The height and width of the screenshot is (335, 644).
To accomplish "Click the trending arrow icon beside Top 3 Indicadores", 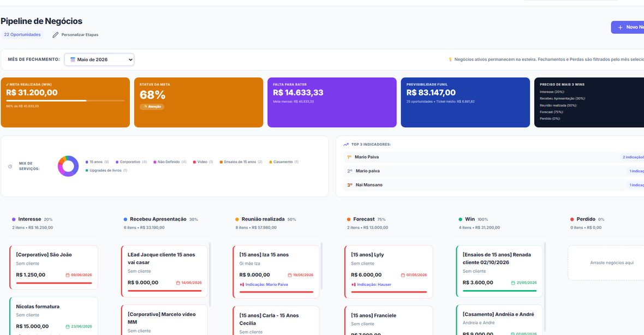I will (x=346, y=145).
